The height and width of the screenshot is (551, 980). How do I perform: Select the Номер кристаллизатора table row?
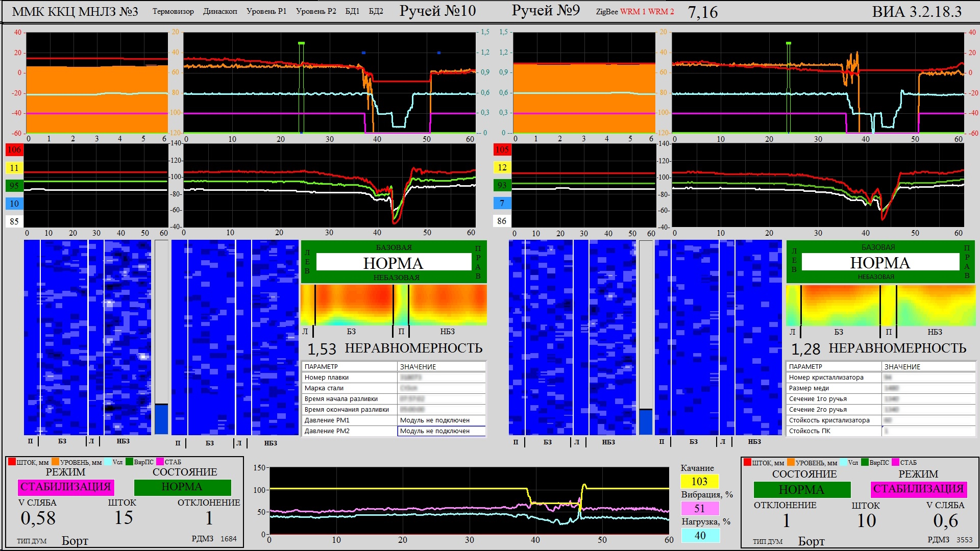click(x=881, y=378)
